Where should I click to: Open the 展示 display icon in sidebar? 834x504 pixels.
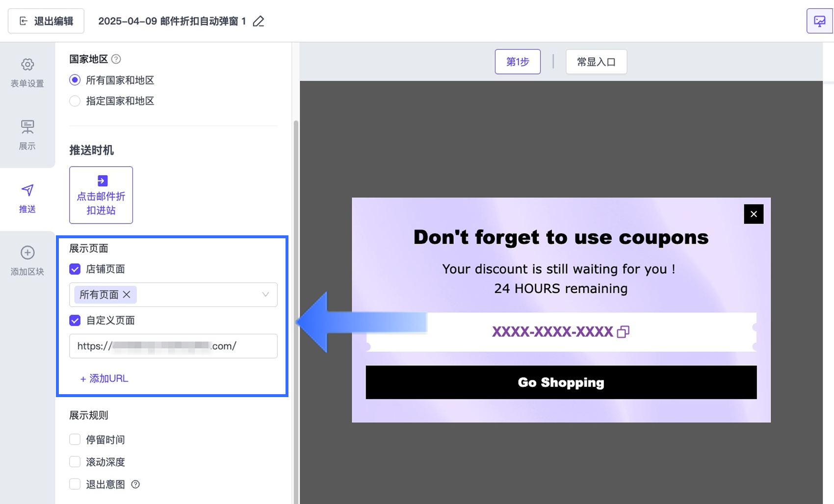tap(27, 127)
